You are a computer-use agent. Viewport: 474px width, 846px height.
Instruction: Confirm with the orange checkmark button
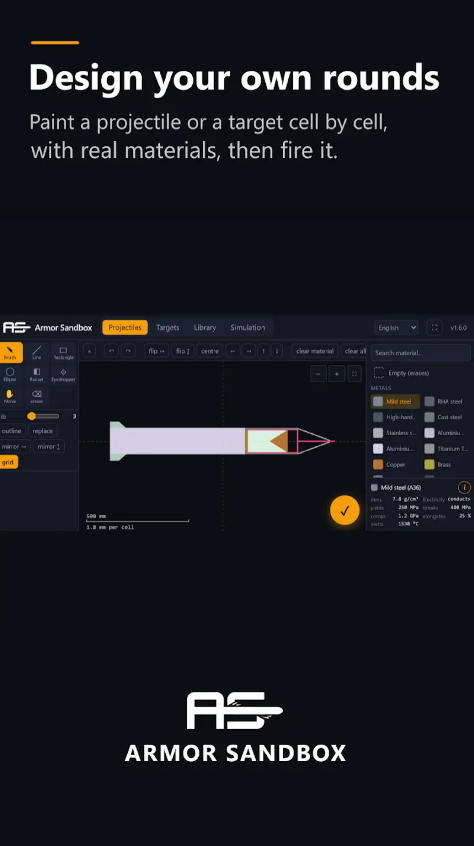click(x=345, y=510)
